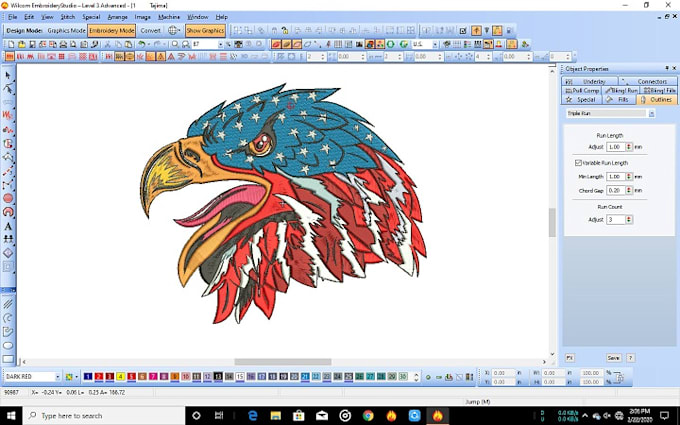Click the horizontal canvas scrollbar thumb

pos(283,362)
